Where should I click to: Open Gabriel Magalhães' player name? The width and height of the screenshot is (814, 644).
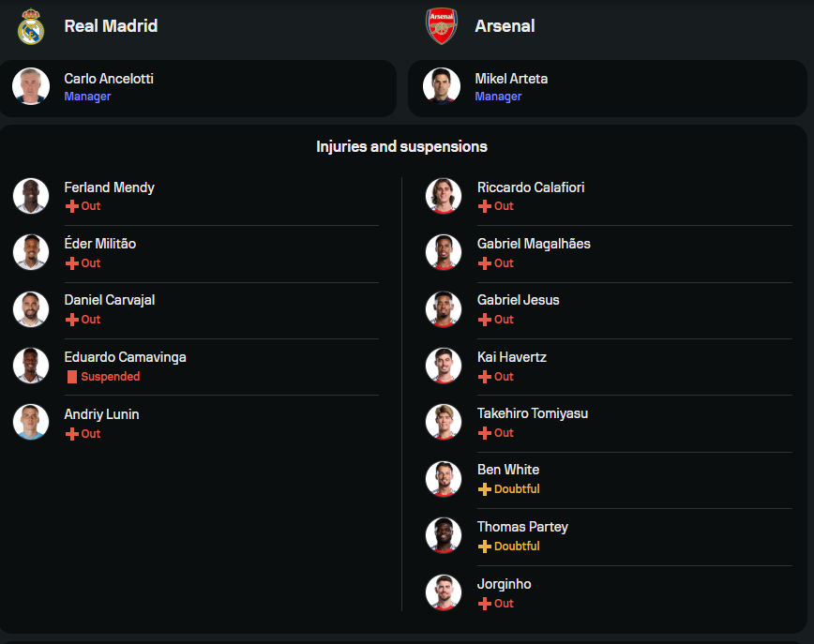click(534, 244)
